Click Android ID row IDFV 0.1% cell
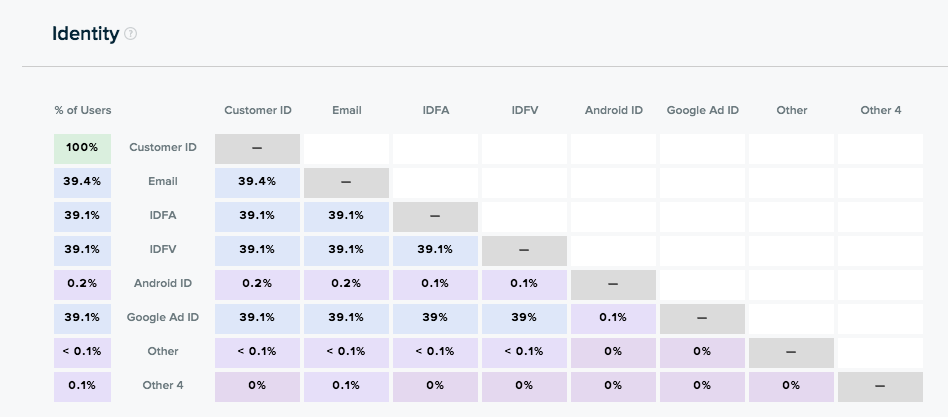Image resolution: width=948 pixels, height=417 pixels. (x=524, y=284)
